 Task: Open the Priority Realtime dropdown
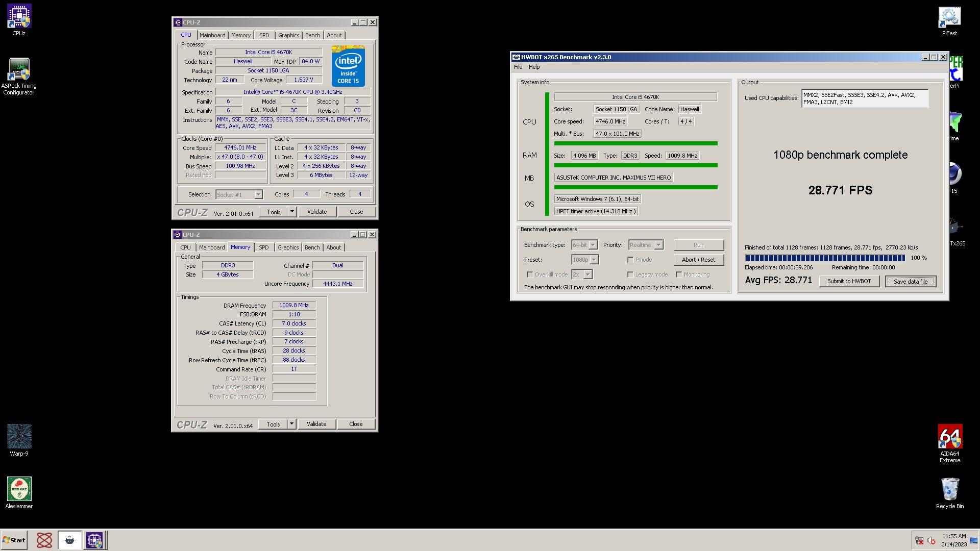(659, 245)
